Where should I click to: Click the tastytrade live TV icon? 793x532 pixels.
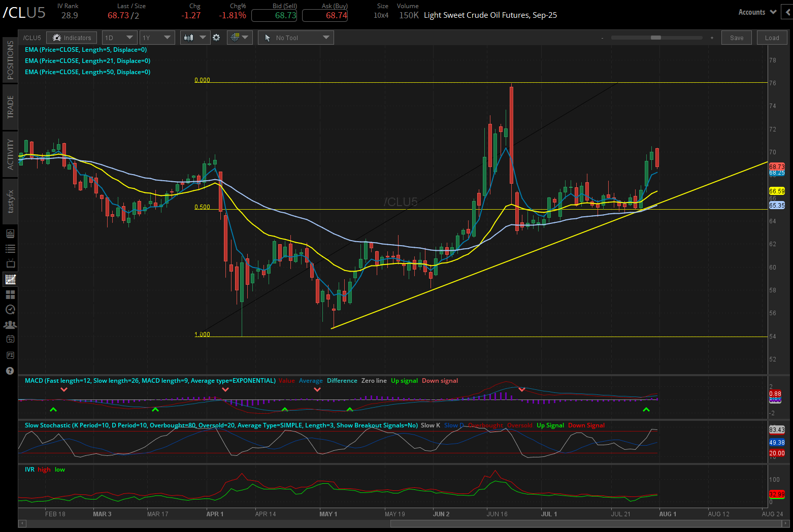[10, 263]
